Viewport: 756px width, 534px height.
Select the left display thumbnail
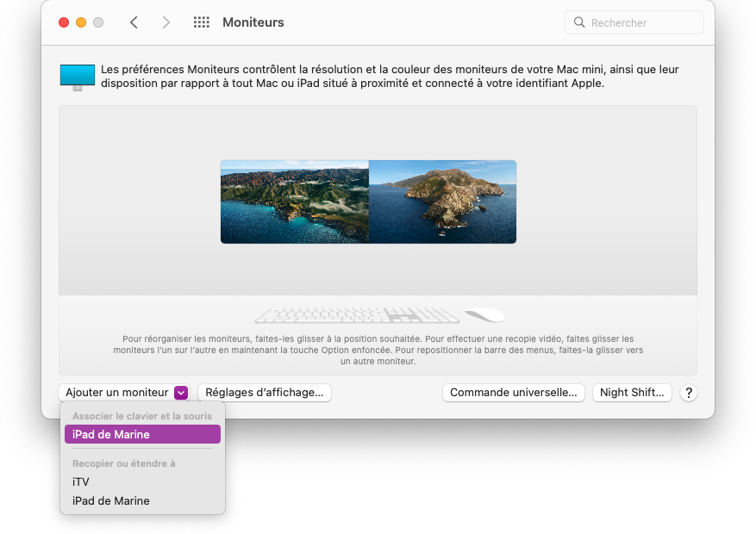295,202
